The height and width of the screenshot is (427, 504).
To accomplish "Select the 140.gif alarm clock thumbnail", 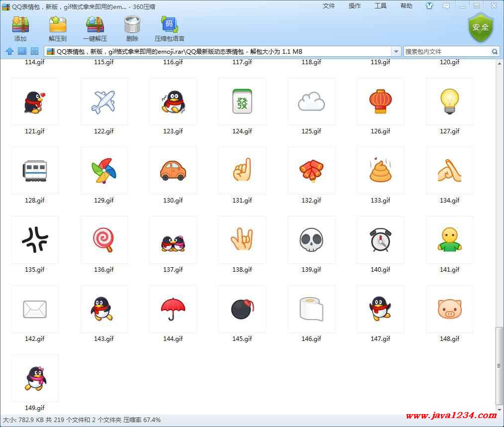I will [x=380, y=240].
